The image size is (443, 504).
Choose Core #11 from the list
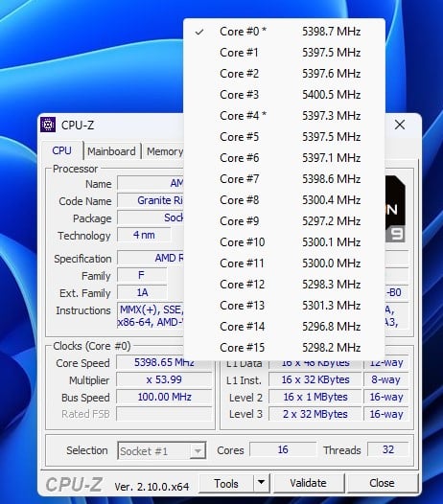(x=284, y=263)
